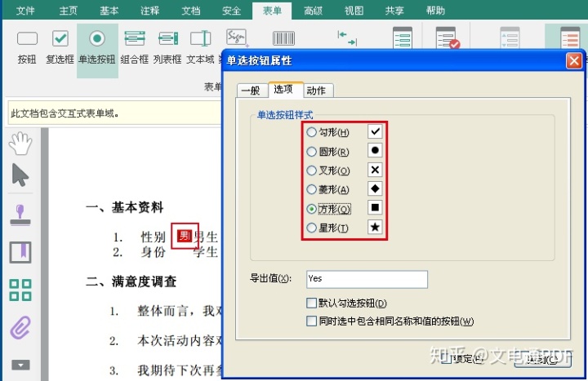Open the 表单 ribbon tab

coord(272,11)
